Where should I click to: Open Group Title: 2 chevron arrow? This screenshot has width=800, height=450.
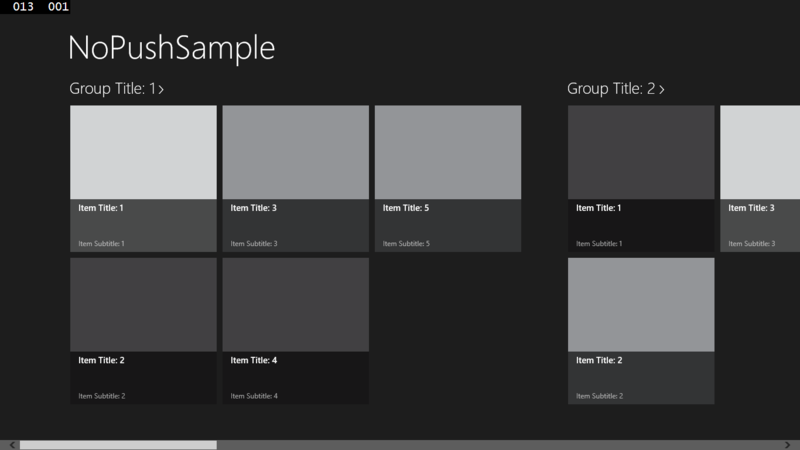pyautogui.click(x=661, y=89)
